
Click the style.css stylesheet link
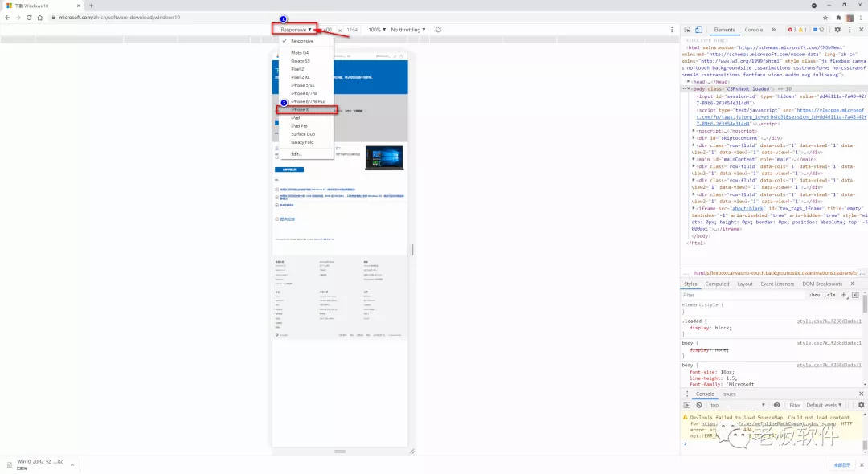pos(829,321)
